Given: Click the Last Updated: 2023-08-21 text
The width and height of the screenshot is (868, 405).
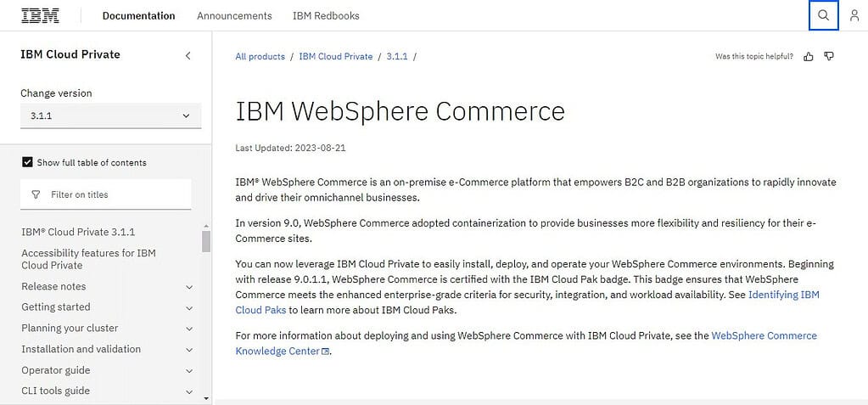Looking at the screenshot, I should pyautogui.click(x=291, y=148).
